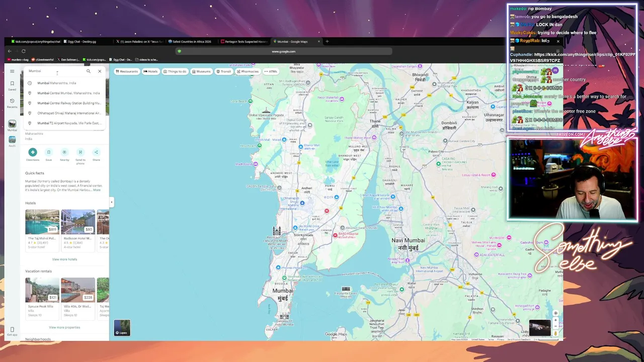Expand Quick facts with More link
Image resolution: width=644 pixels, height=362 pixels.
coord(97,190)
